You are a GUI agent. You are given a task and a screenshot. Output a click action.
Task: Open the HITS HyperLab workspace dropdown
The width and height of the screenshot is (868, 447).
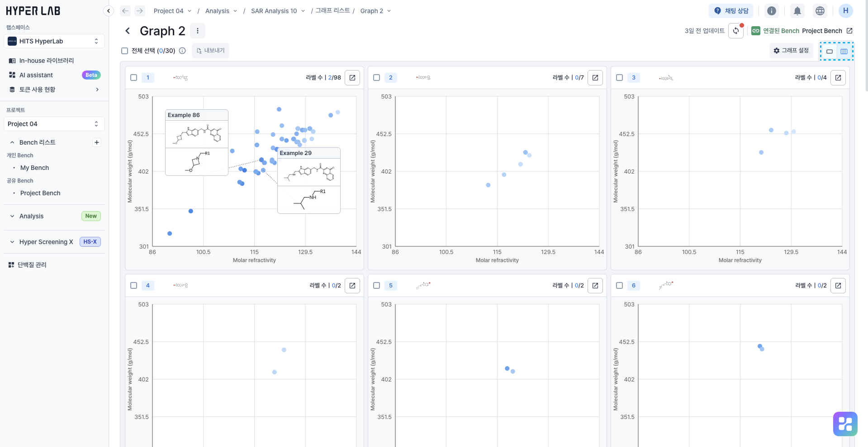(54, 41)
